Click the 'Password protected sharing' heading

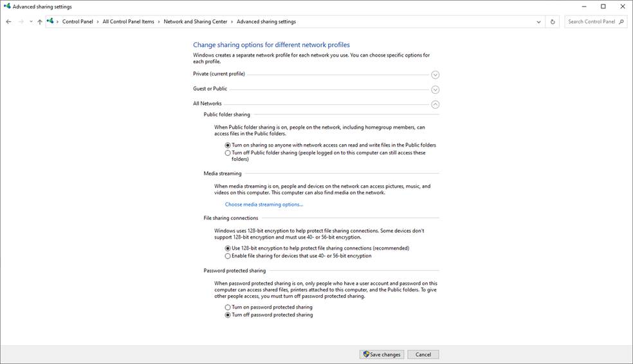click(235, 271)
